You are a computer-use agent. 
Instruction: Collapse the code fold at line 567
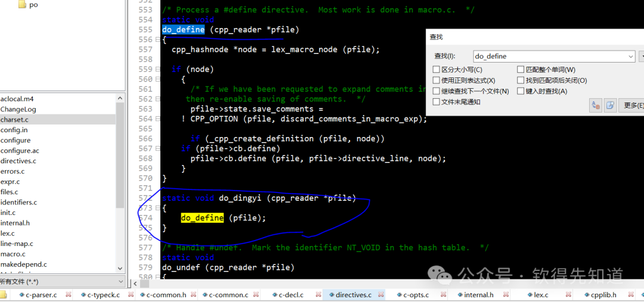point(157,148)
